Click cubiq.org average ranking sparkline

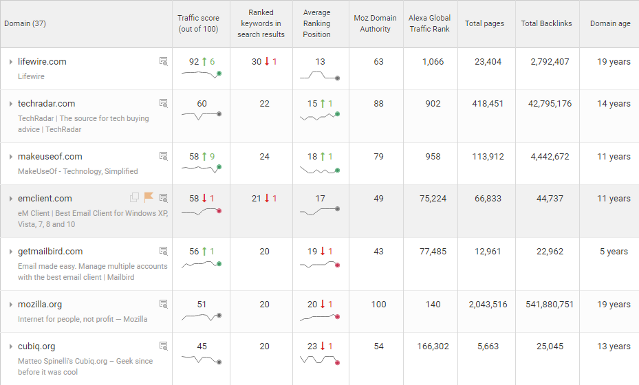320,360
